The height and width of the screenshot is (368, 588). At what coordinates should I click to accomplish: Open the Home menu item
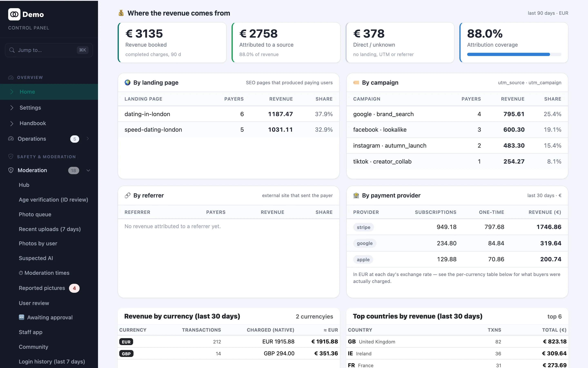coord(49,92)
